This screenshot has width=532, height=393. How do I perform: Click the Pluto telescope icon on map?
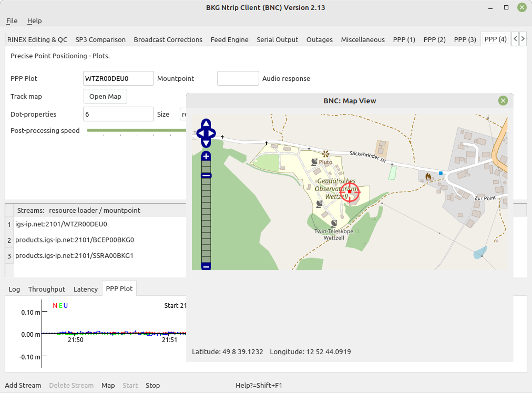pos(314,162)
